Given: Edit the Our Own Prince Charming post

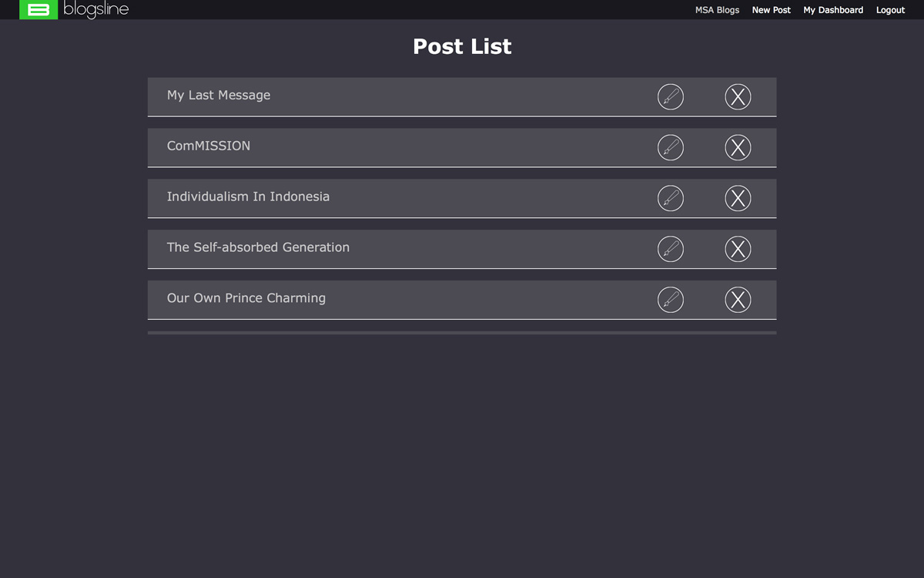Looking at the screenshot, I should click(x=671, y=300).
